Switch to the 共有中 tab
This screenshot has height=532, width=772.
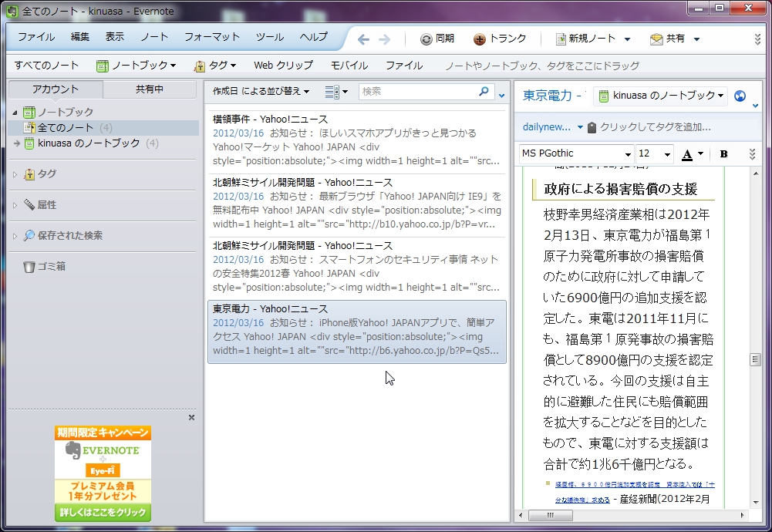(149, 89)
